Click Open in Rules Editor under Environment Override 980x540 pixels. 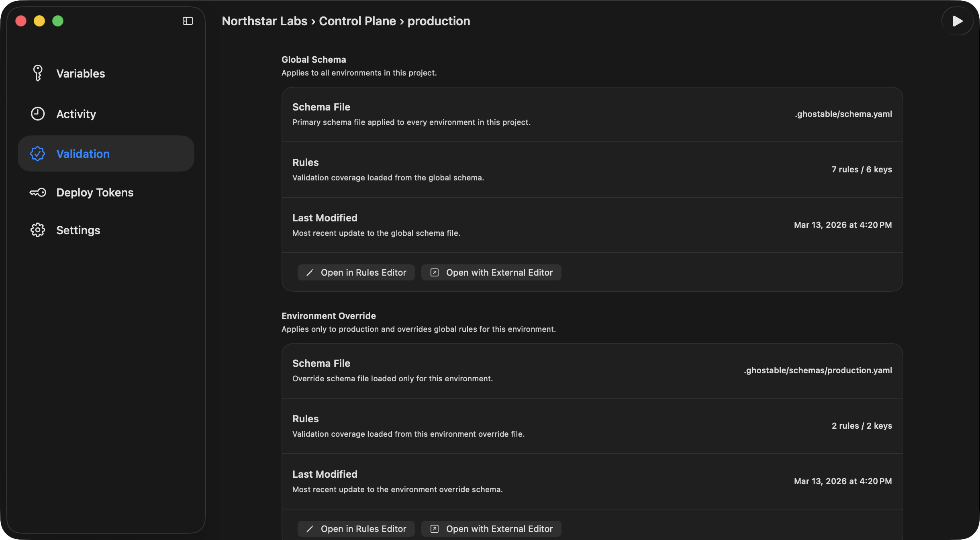tap(356, 528)
